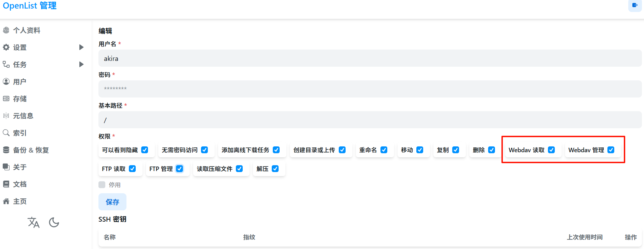
Task: Check the 停用 checkbox
Action: click(102, 185)
